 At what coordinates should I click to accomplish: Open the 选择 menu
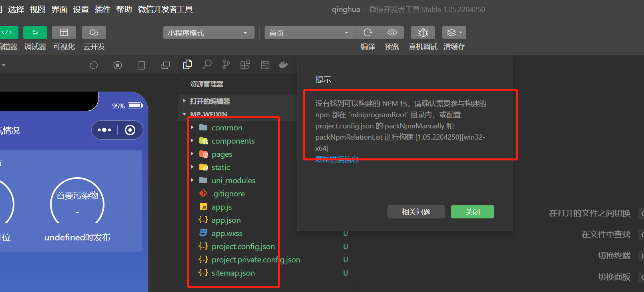pyautogui.click(x=16, y=9)
